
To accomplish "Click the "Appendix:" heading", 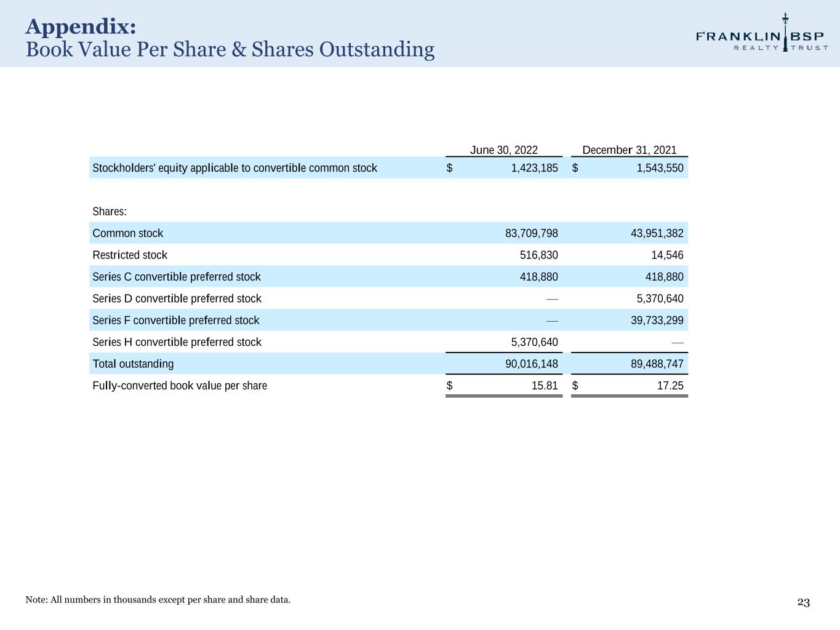I will (81, 26).
